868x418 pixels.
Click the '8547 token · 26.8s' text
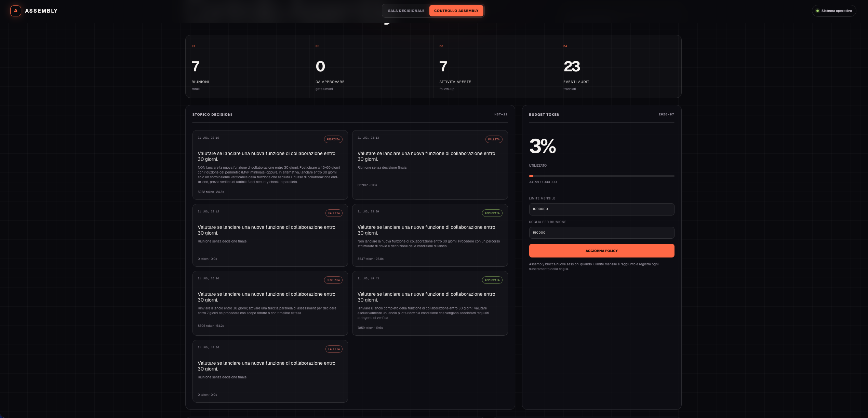click(x=370, y=259)
